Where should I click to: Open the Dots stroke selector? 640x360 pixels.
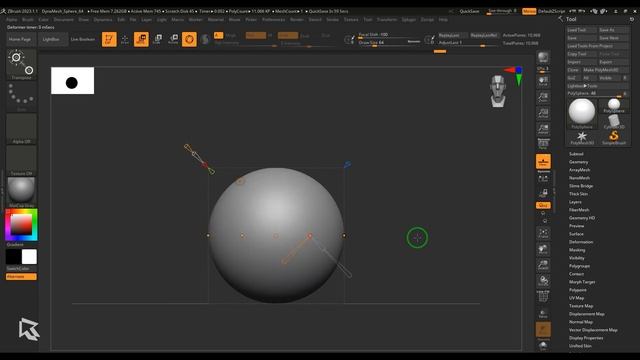(x=21, y=97)
